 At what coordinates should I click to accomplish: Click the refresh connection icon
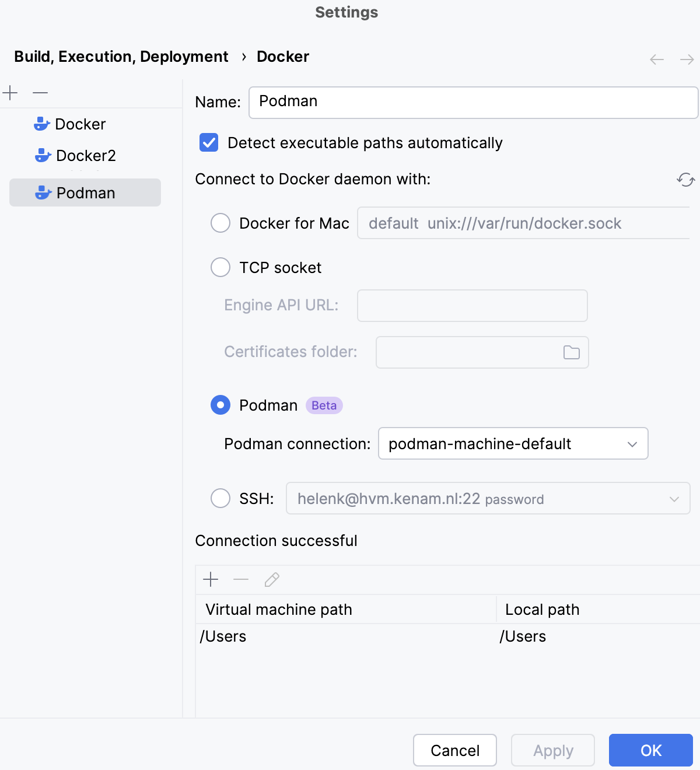point(685,180)
